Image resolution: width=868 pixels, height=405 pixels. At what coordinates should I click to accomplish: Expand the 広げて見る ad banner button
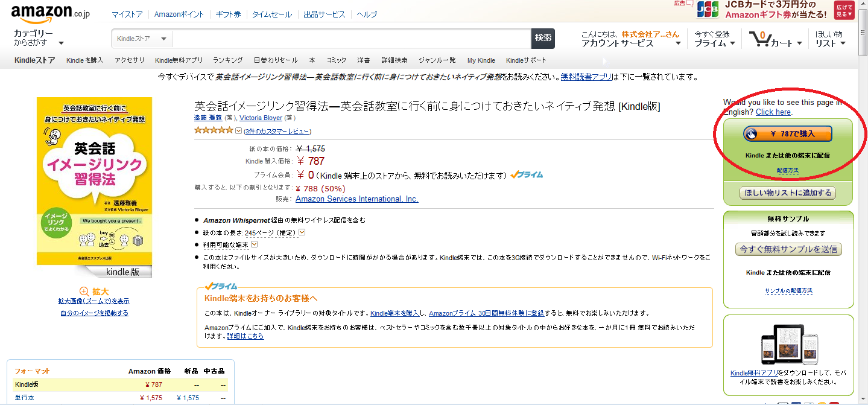point(844,10)
